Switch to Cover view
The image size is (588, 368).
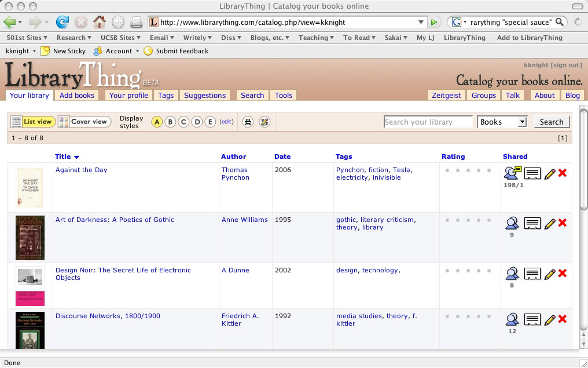coord(84,122)
